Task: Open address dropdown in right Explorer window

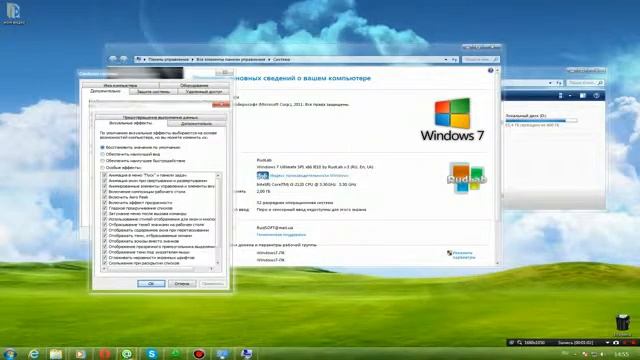Action: point(550,83)
